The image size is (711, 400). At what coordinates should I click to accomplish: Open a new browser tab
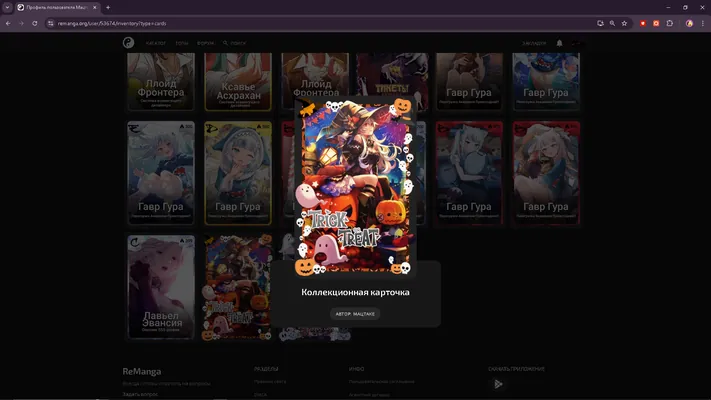click(108, 7)
